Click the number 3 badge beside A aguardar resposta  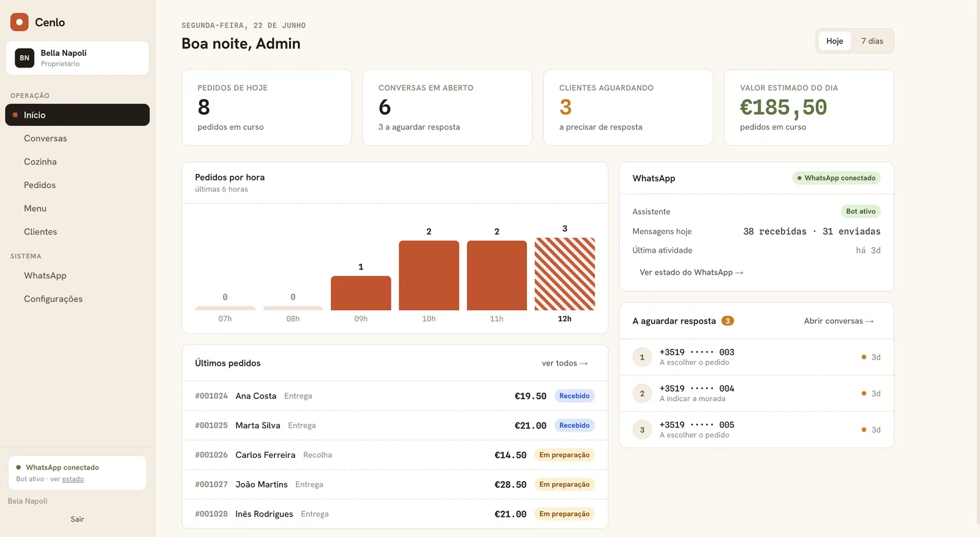(728, 321)
